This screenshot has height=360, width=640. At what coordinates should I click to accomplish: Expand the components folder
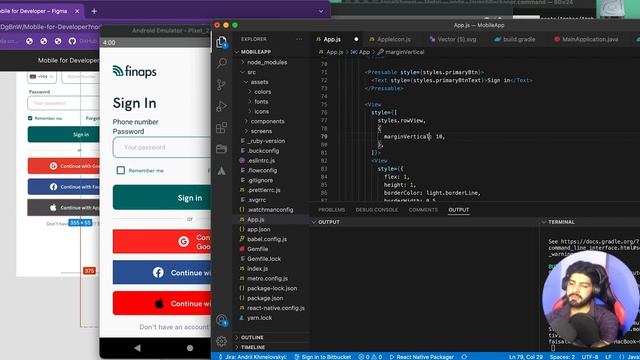tap(267, 121)
